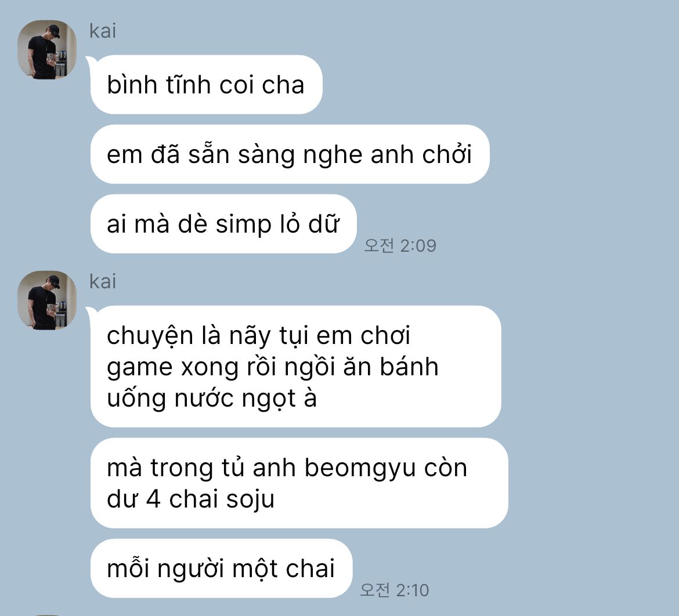This screenshot has width=679, height=616.
Task: Click the words 'nước ngọt' in the message
Action: [x=234, y=398]
